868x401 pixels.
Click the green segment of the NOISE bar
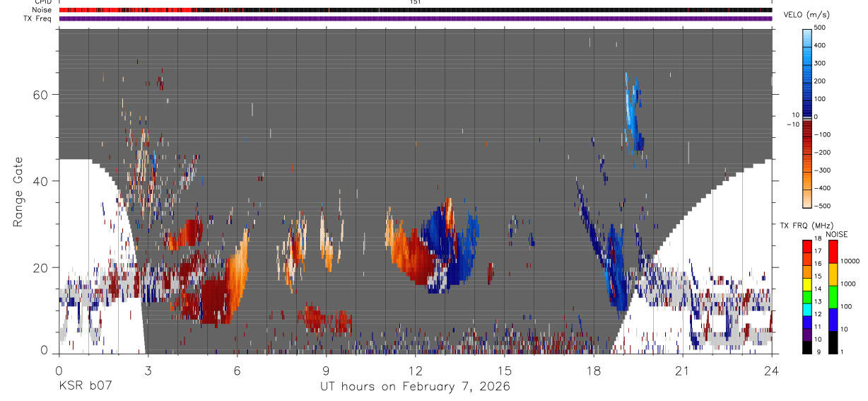(833, 297)
